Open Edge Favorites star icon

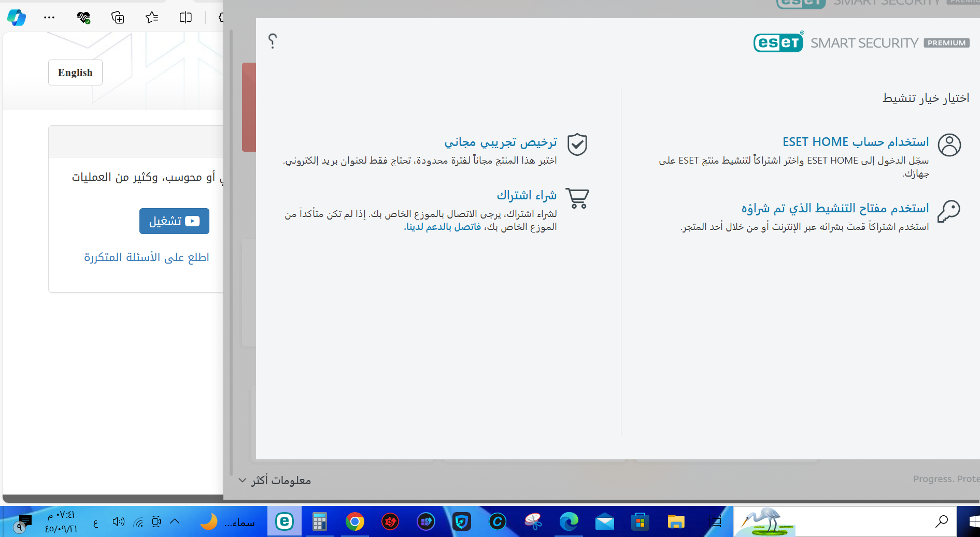click(x=152, y=18)
